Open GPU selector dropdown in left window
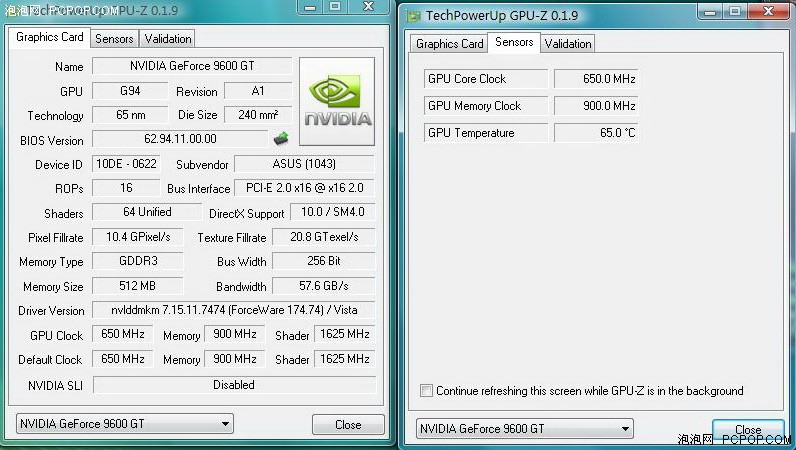This screenshot has width=796, height=450. (125, 424)
